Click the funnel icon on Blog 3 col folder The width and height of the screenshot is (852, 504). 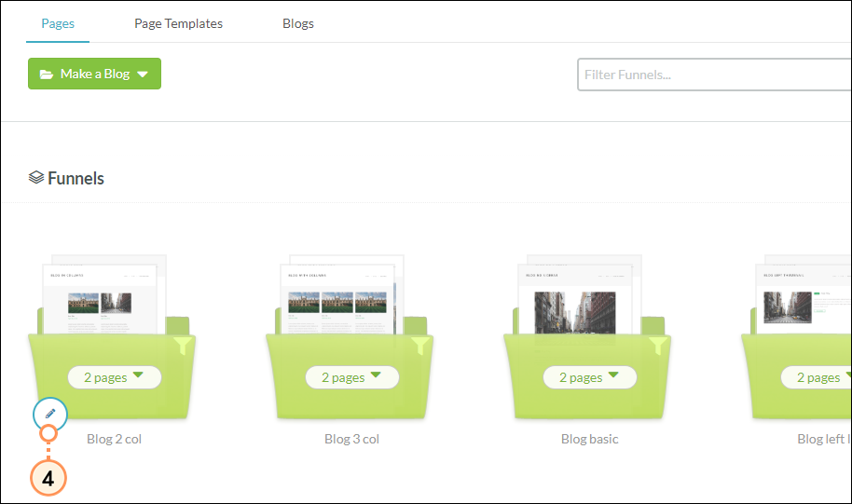click(420, 346)
